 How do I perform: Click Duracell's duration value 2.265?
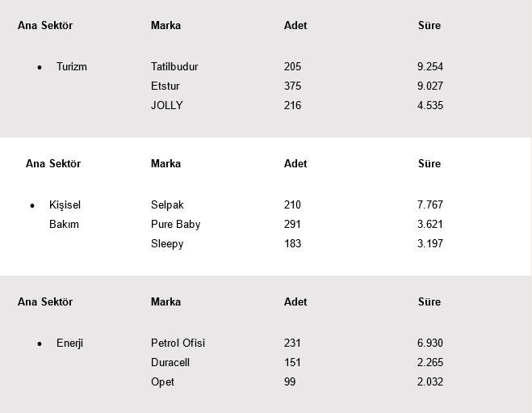point(430,363)
